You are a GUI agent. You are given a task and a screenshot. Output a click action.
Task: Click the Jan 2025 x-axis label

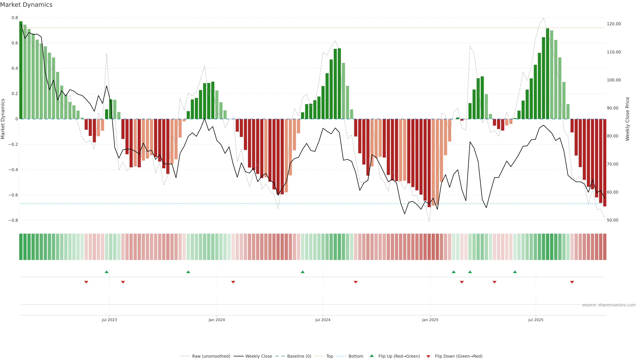coord(430,320)
